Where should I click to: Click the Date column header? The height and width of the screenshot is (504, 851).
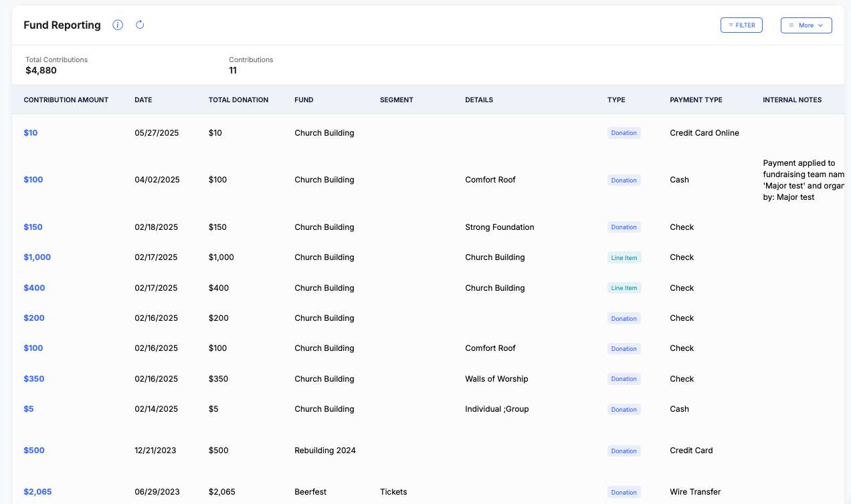point(143,100)
